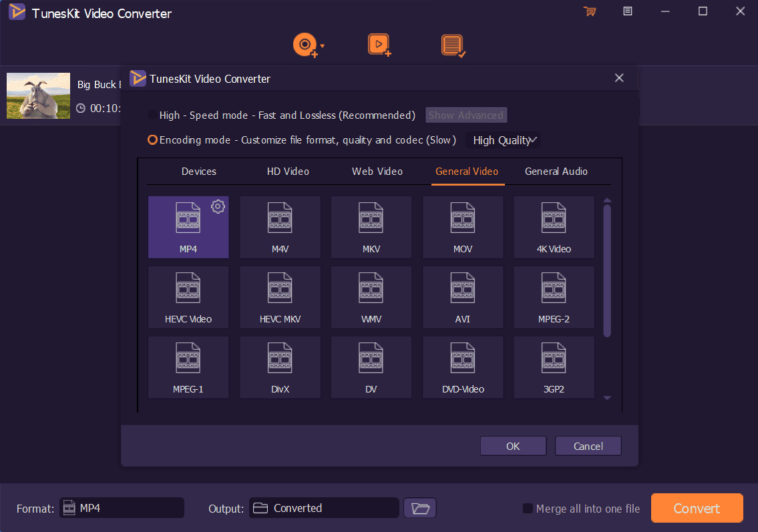Screen dimensions: 758x532
Task: Pick the HEVC MKV format tile
Action: (x=280, y=297)
